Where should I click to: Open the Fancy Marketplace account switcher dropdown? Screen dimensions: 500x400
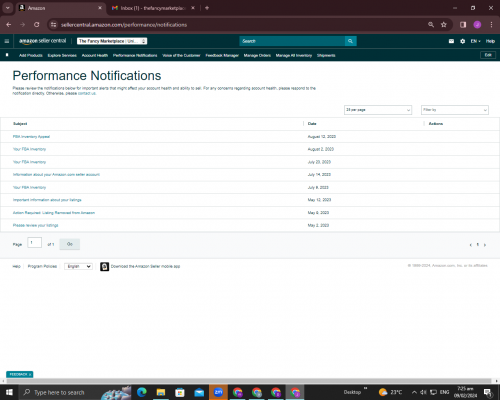pos(112,41)
